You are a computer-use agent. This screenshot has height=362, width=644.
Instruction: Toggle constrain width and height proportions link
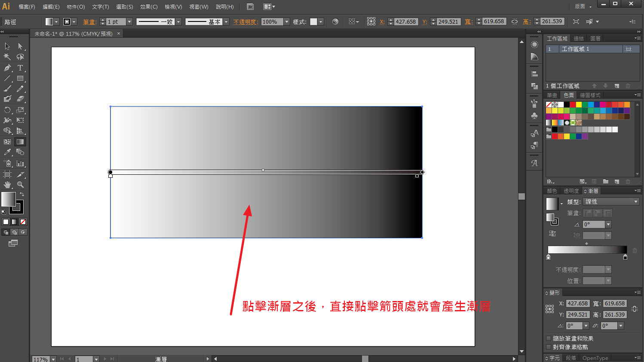pos(635,309)
